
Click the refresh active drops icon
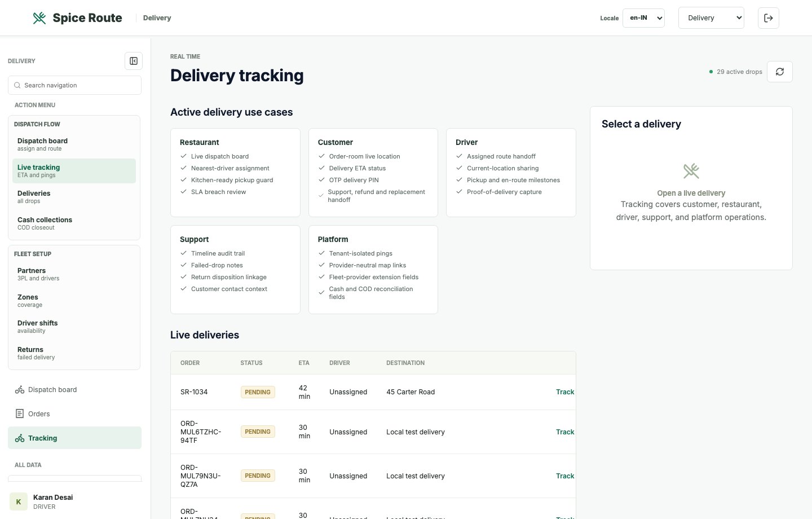[x=780, y=72]
